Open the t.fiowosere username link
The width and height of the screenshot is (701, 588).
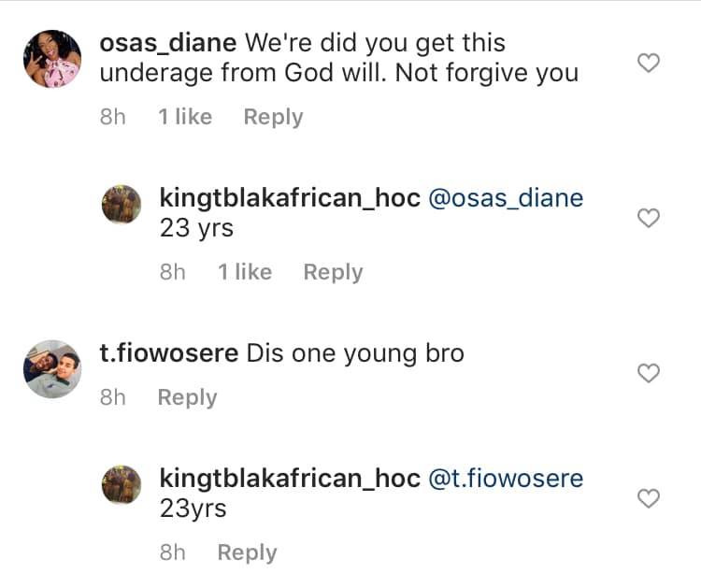(168, 354)
